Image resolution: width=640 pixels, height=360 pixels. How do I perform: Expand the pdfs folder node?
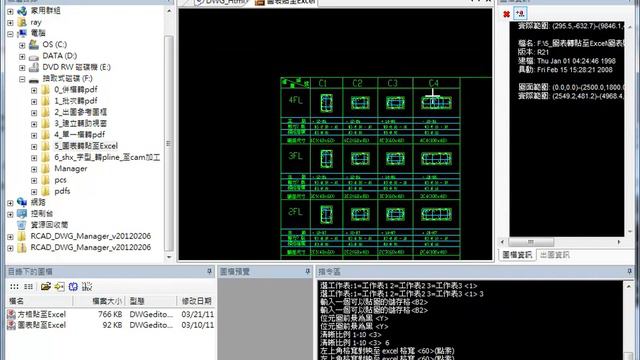[x=34, y=192]
